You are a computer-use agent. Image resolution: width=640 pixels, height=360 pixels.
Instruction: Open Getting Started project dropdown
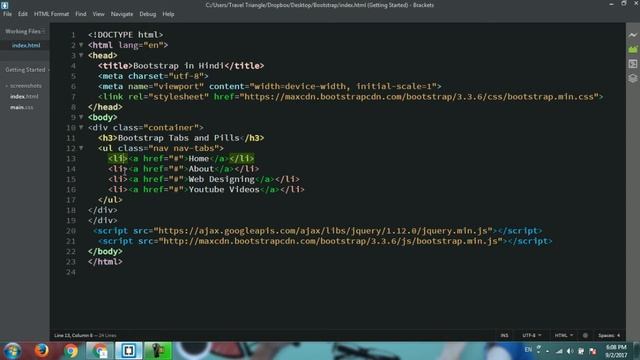27,70
